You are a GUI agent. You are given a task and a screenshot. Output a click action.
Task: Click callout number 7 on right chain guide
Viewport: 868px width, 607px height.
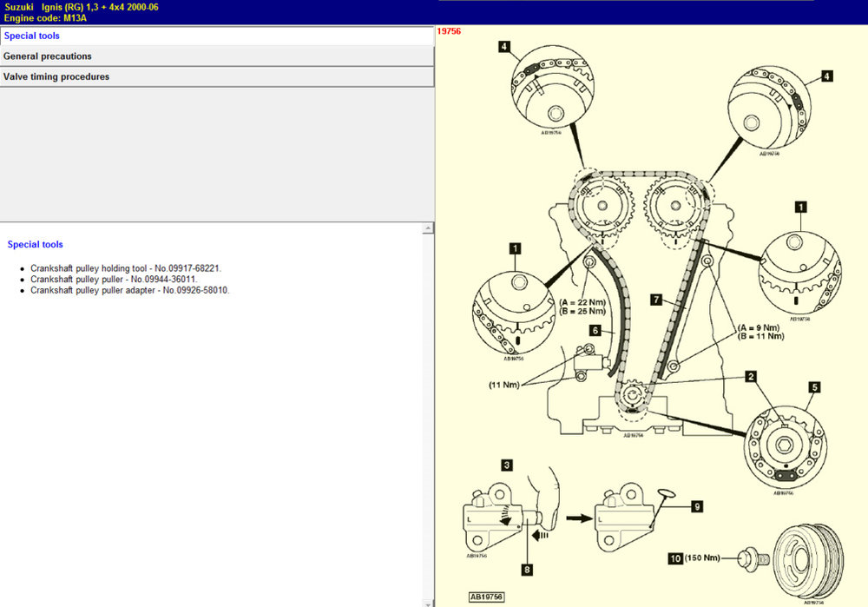(x=656, y=300)
